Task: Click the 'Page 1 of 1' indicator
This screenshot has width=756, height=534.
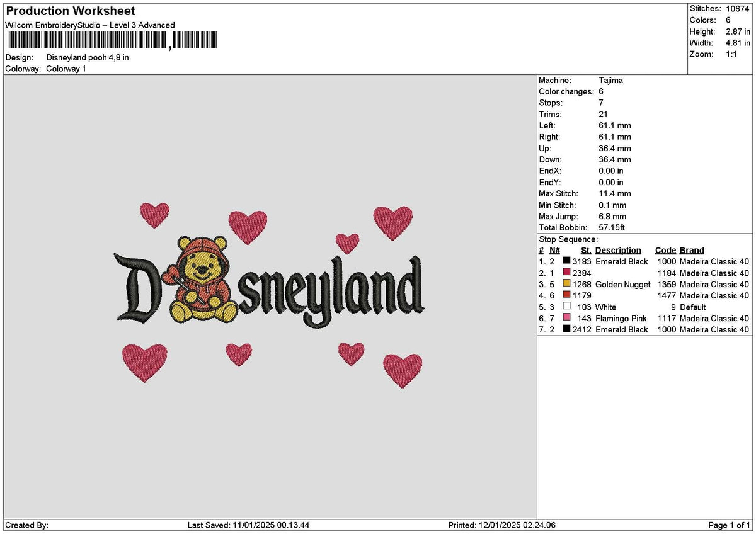Action: click(x=730, y=525)
